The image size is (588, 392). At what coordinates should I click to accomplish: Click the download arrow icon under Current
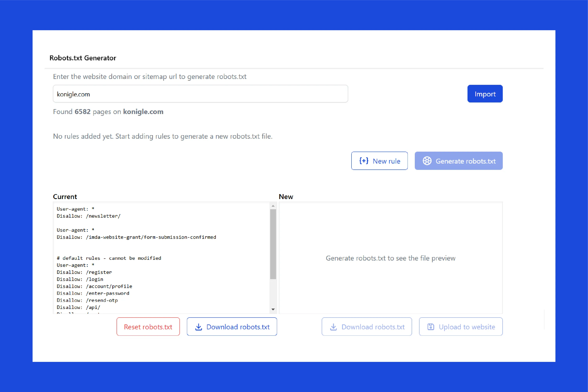tap(198, 327)
